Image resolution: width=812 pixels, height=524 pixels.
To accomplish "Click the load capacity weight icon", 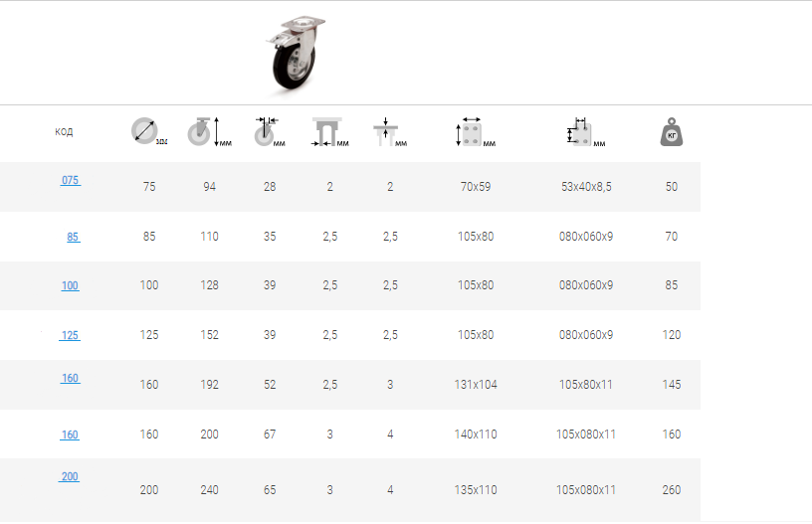I will [672, 132].
